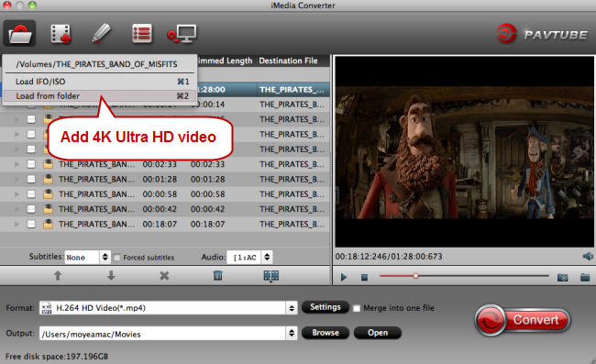Enable Merge into one file
This screenshot has height=364, width=596.
(356, 308)
